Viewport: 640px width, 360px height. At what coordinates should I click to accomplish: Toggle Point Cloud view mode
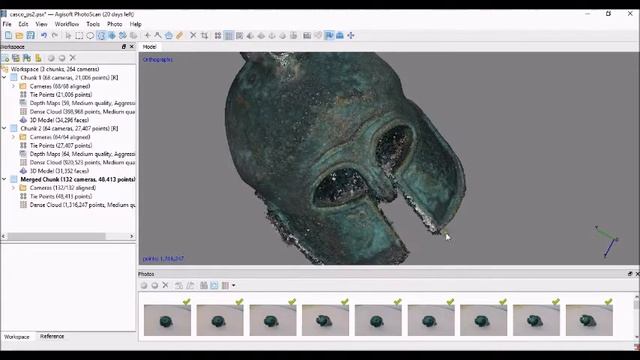(218, 36)
